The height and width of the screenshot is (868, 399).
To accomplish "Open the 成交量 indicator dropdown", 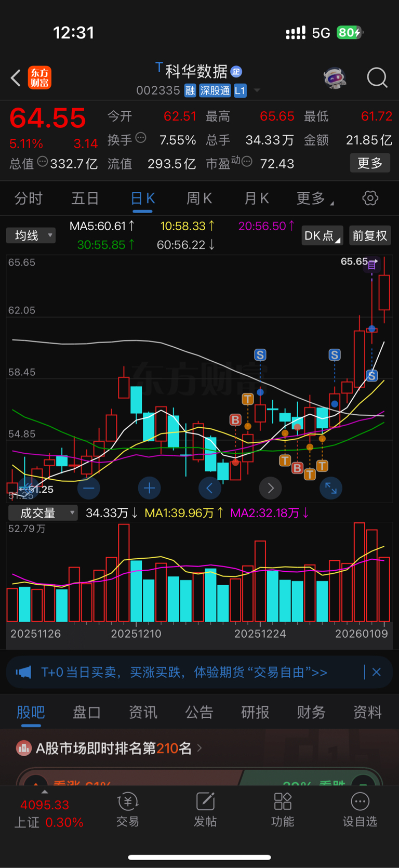I will [43, 513].
